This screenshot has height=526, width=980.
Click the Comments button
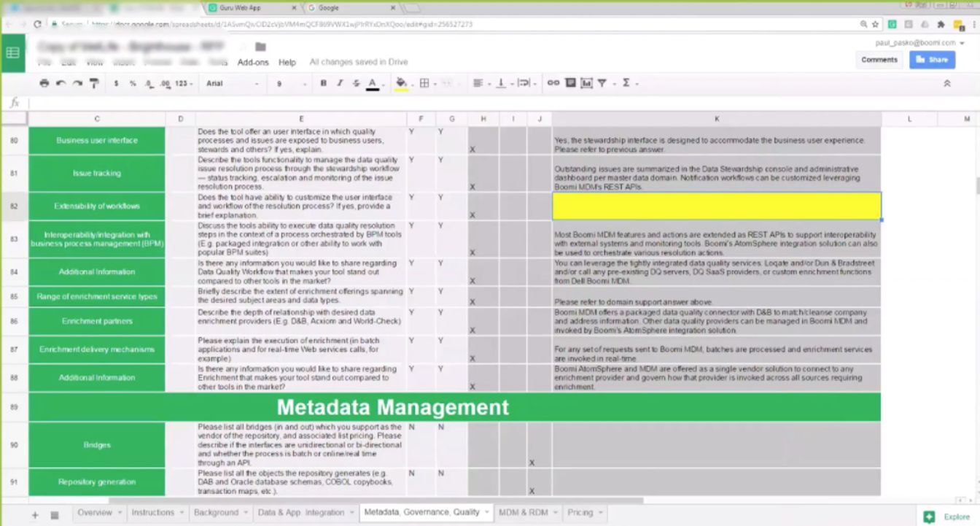point(879,60)
